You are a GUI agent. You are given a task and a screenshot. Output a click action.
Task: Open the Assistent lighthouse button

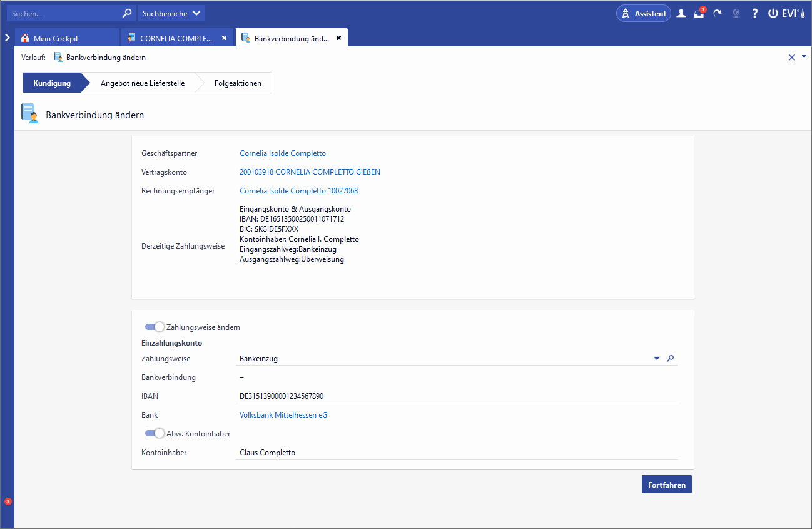click(643, 13)
